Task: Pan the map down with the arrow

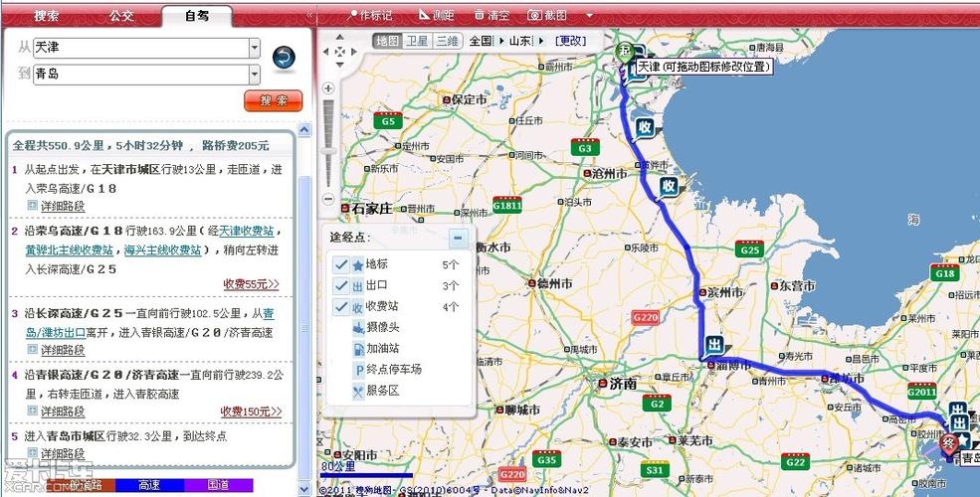Action: [340, 65]
